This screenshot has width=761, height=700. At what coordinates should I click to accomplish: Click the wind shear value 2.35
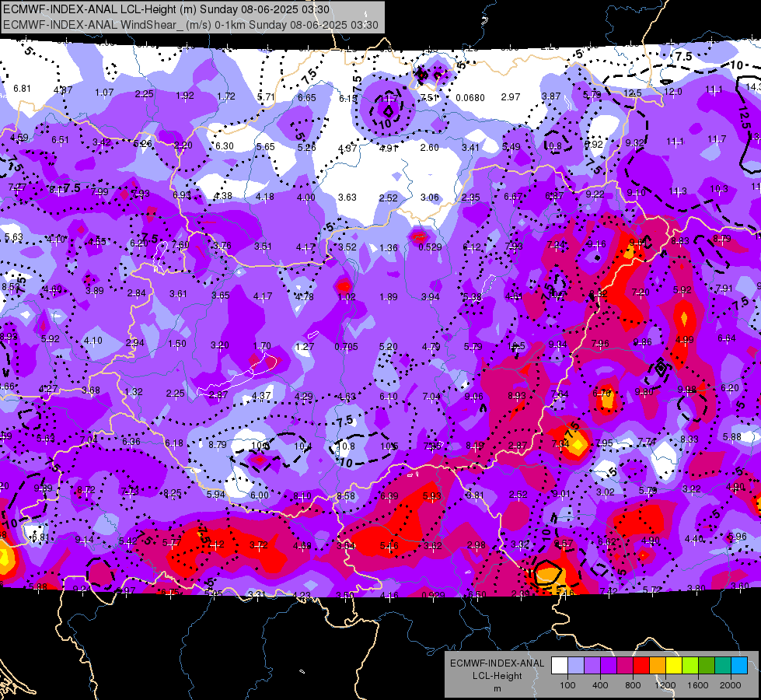(x=471, y=198)
